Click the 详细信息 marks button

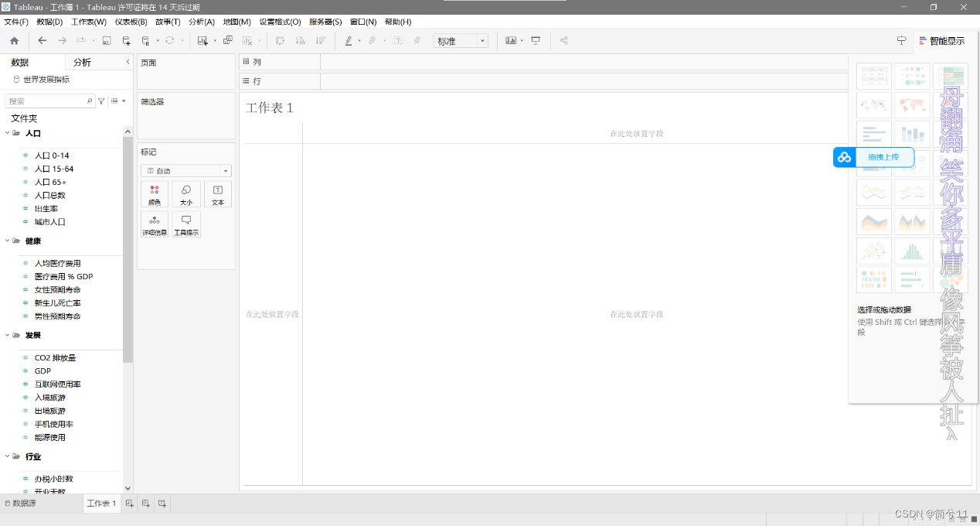point(155,224)
